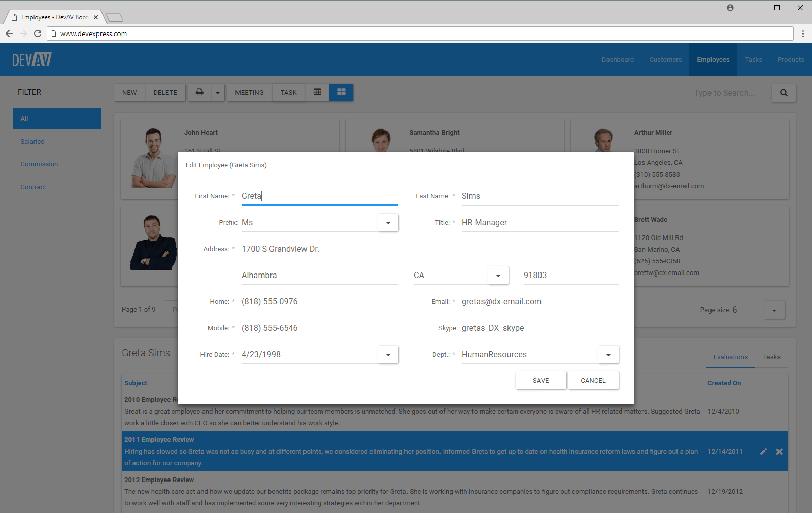
Task: Click the Type to Search field
Action: point(731,93)
